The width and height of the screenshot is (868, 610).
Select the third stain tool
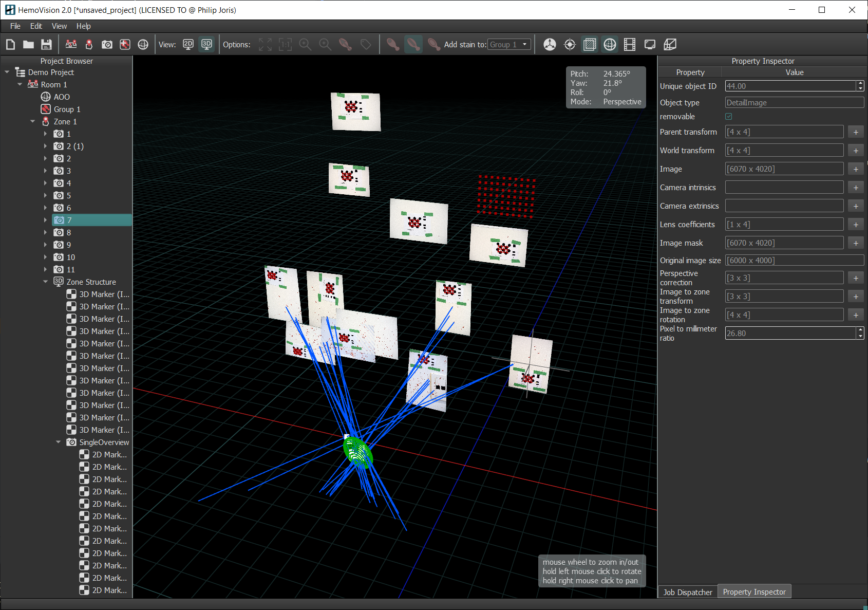coord(433,45)
